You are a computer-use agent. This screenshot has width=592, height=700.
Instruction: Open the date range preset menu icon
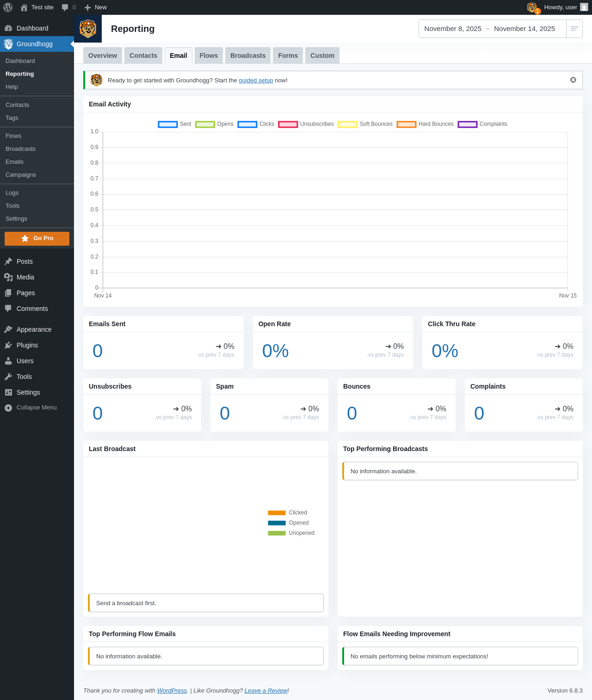point(574,29)
